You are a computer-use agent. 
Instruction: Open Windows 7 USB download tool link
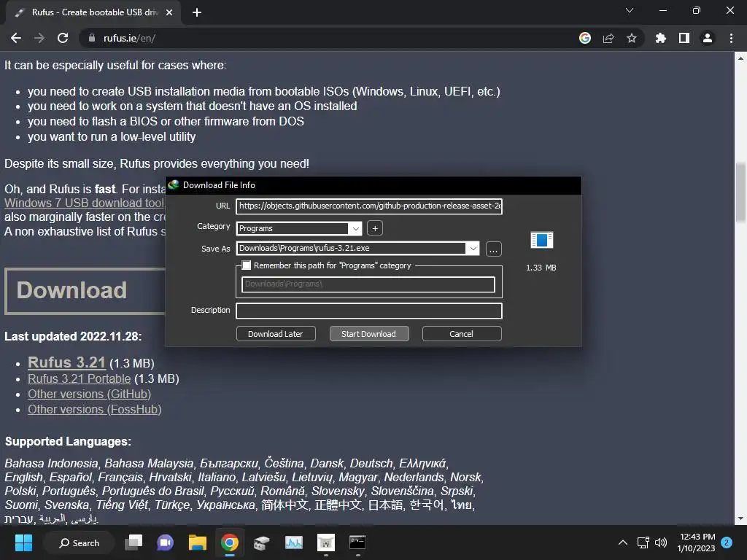coord(85,203)
